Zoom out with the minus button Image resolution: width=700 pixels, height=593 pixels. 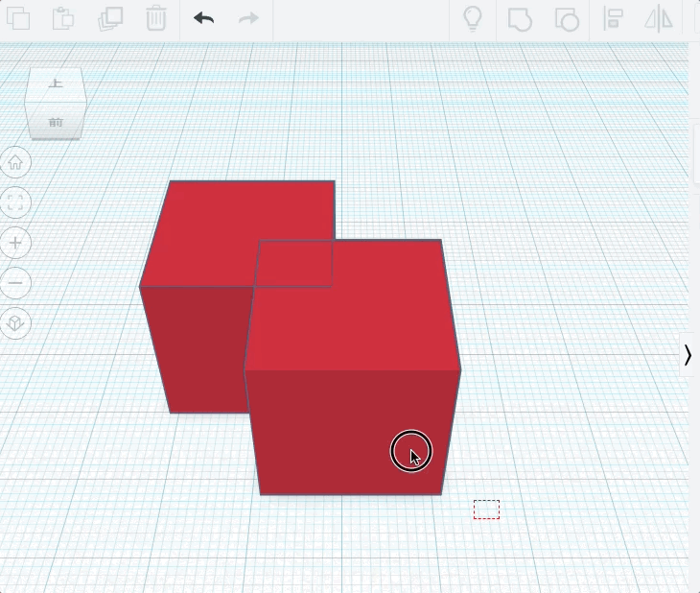pos(15,283)
